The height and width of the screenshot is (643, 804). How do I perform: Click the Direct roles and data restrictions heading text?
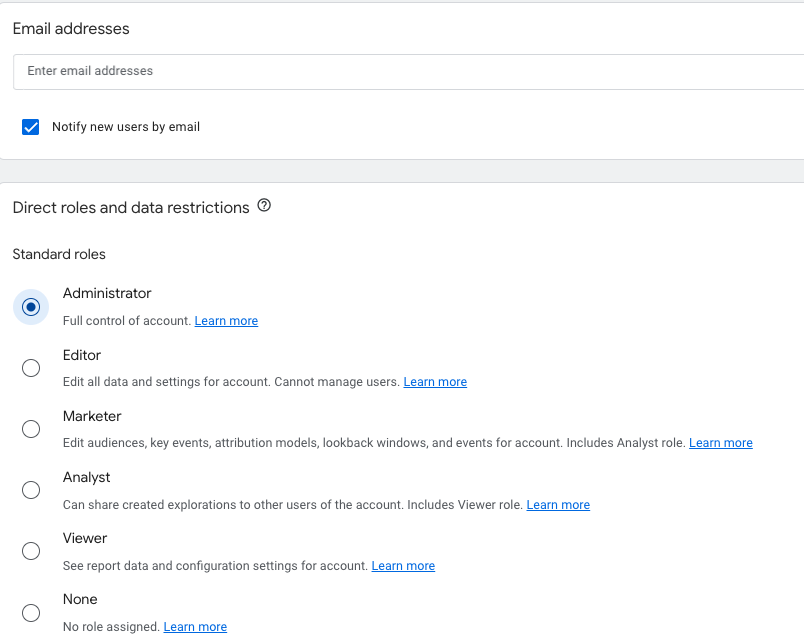click(131, 208)
